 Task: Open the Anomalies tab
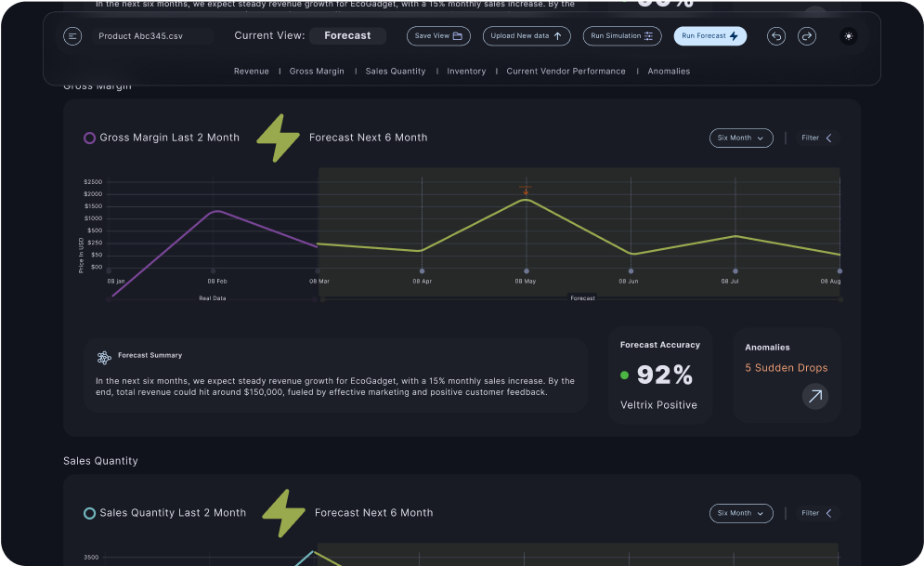coord(669,71)
